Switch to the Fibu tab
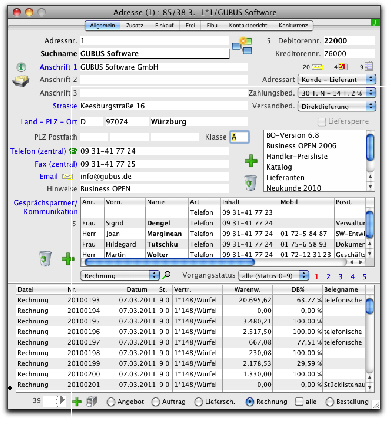Viewport: 391px width, 424px height. coord(212,25)
